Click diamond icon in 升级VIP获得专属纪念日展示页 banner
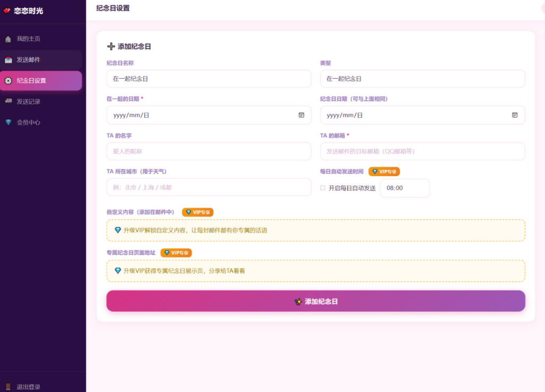The image size is (545, 392). pos(118,271)
